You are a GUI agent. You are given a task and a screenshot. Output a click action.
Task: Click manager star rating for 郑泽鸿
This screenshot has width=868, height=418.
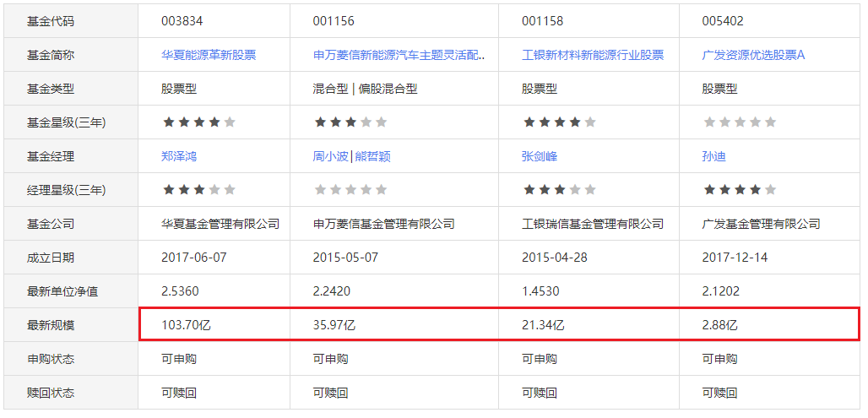(199, 190)
